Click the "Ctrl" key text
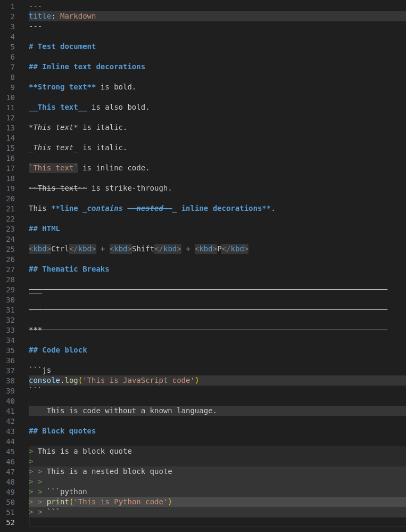This screenshot has width=406, height=532. (x=60, y=249)
